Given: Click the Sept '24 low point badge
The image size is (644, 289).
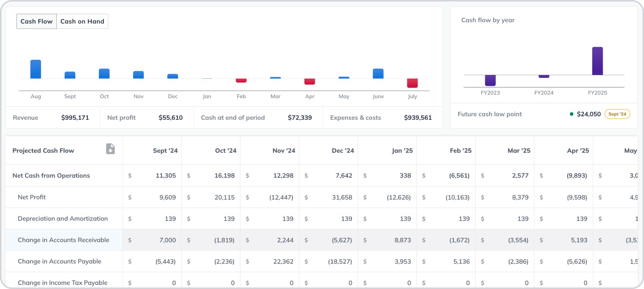Looking at the screenshot, I should click(x=617, y=114).
